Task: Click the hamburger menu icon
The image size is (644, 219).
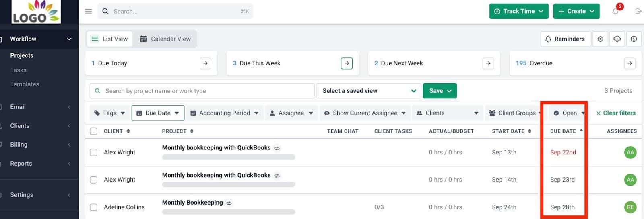Action: (x=89, y=11)
